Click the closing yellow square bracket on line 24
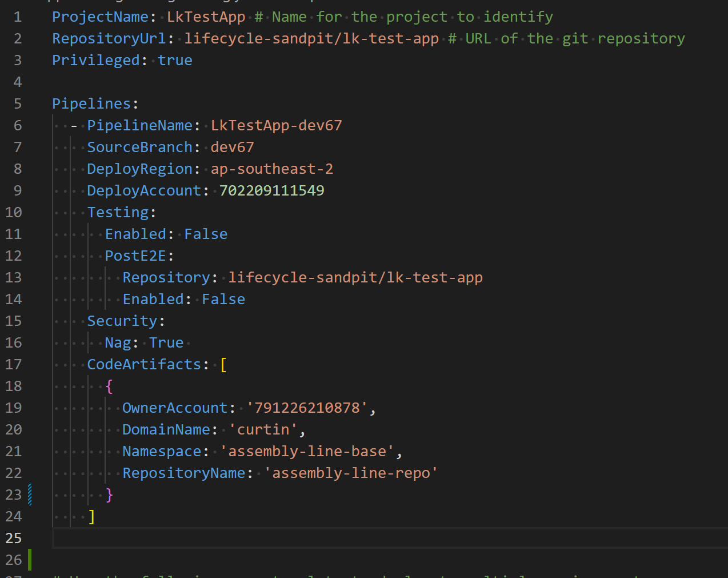 91,516
